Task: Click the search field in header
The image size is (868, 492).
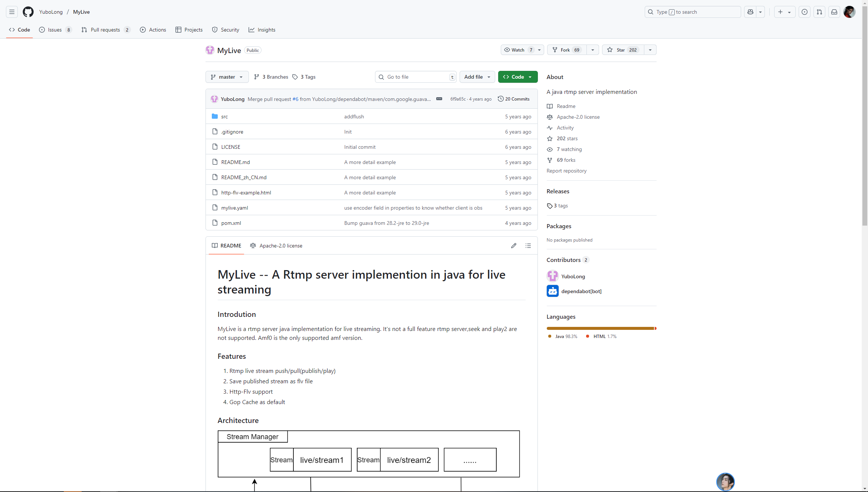Action: [x=693, y=12]
